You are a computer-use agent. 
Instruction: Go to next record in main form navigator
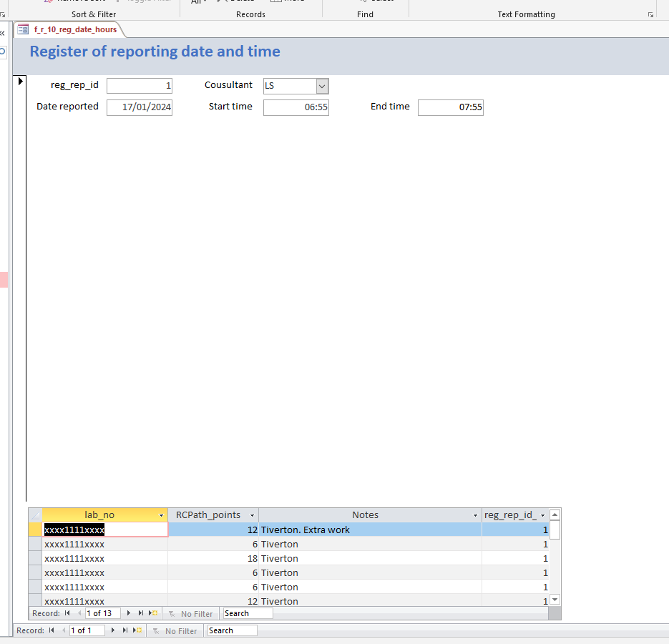112,630
